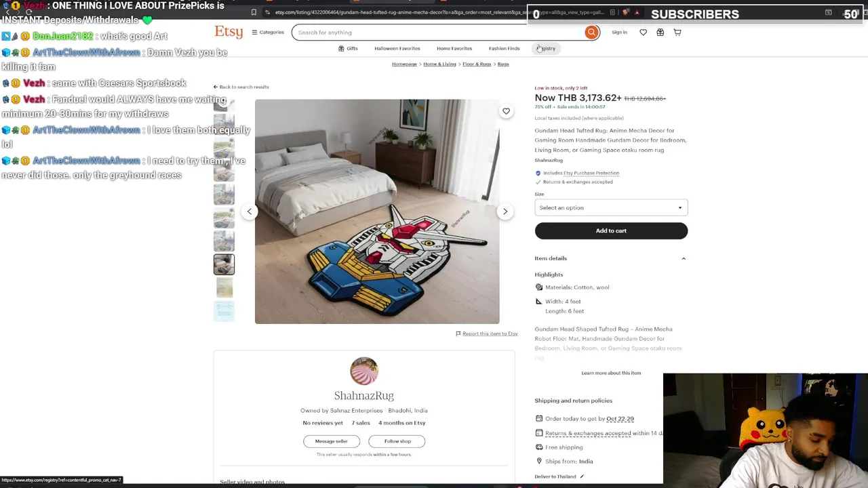Open Home Favorites nav item
The height and width of the screenshot is (488, 868).
(454, 48)
